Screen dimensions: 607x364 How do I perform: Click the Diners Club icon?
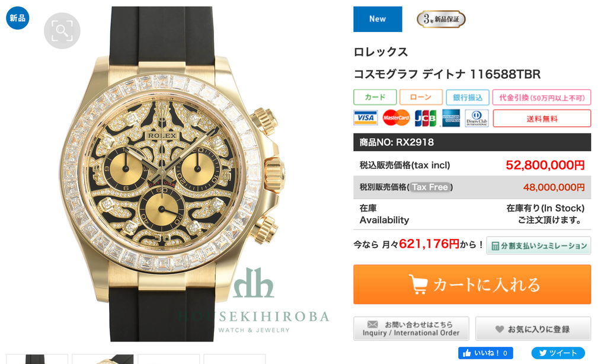477,118
